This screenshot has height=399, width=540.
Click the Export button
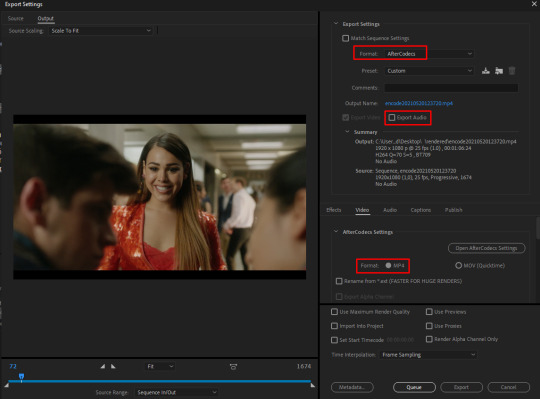(461, 387)
